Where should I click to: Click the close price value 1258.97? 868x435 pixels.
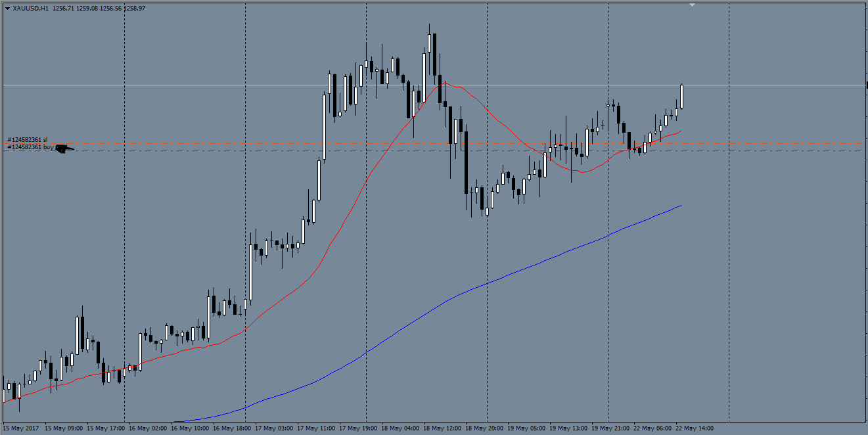pyautogui.click(x=135, y=8)
